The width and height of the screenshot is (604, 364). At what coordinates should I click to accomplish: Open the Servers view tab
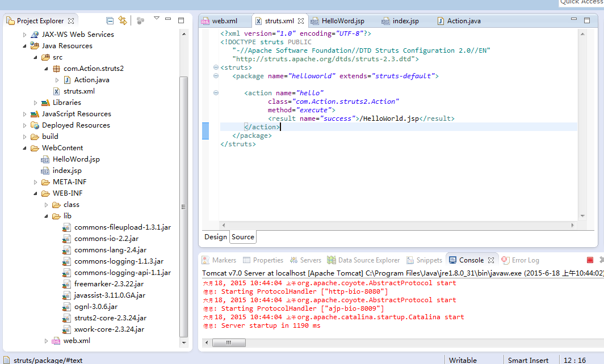pyautogui.click(x=311, y=260)
